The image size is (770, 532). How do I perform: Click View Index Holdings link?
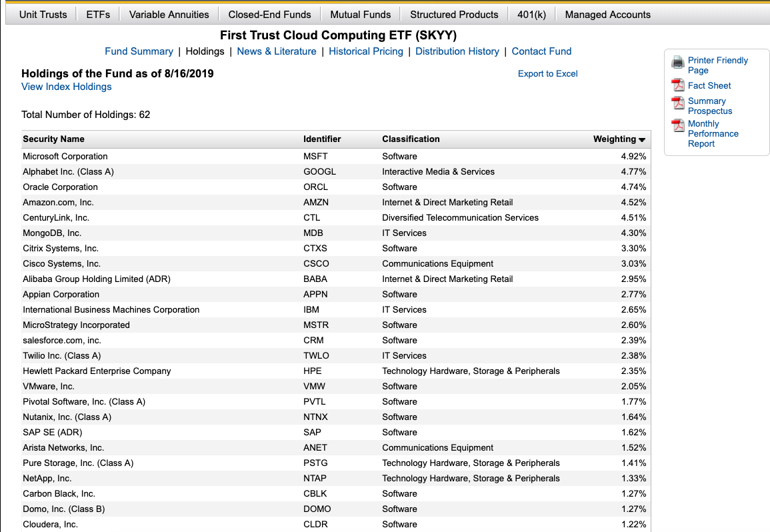[66, 87]
